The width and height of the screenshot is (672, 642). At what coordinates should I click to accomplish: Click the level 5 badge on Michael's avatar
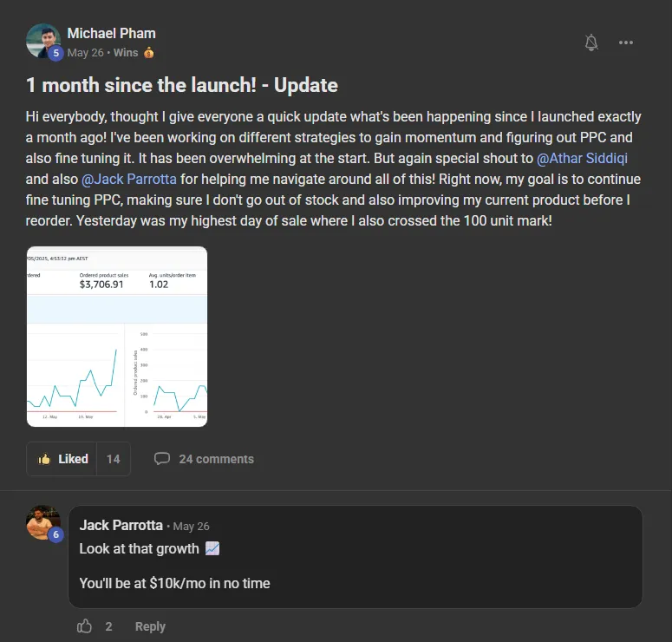click(56, 53)
